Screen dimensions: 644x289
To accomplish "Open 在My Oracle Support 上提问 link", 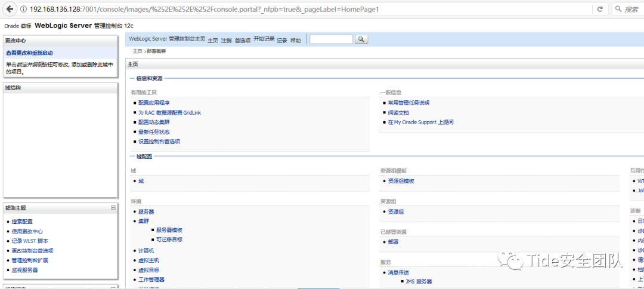I will (x=420, y=122).
